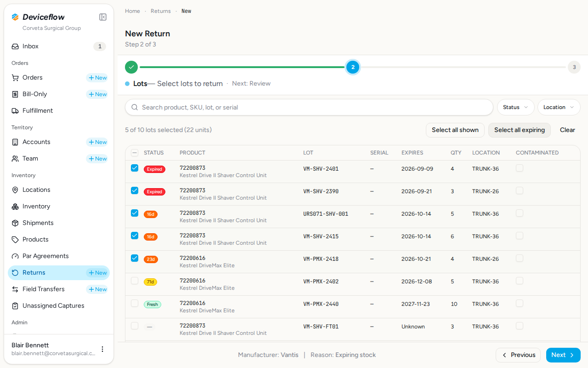Open user menu three-dot icon
The width and height of the screenshot is (588, 368).
tap(102, 349)
